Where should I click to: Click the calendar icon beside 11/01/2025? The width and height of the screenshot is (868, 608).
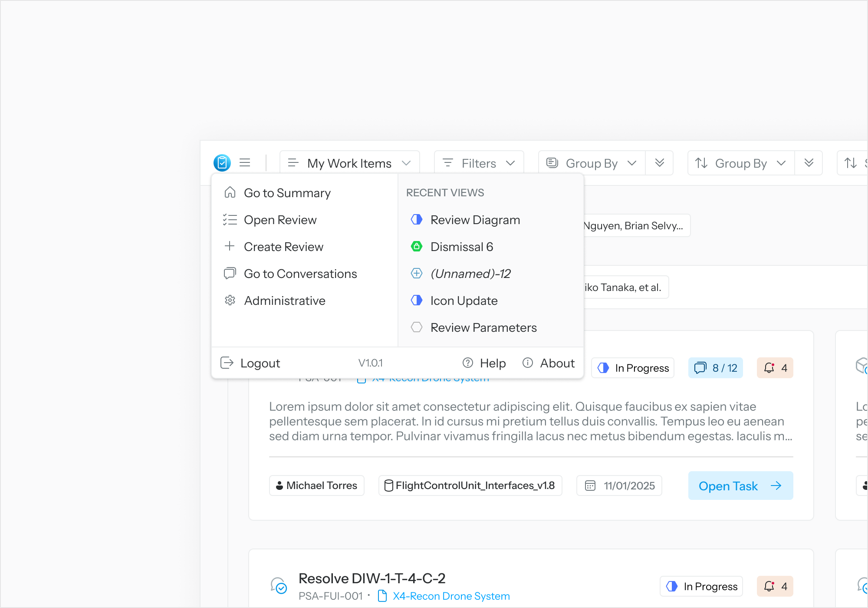pyautogui.click(x=590, y=486)
